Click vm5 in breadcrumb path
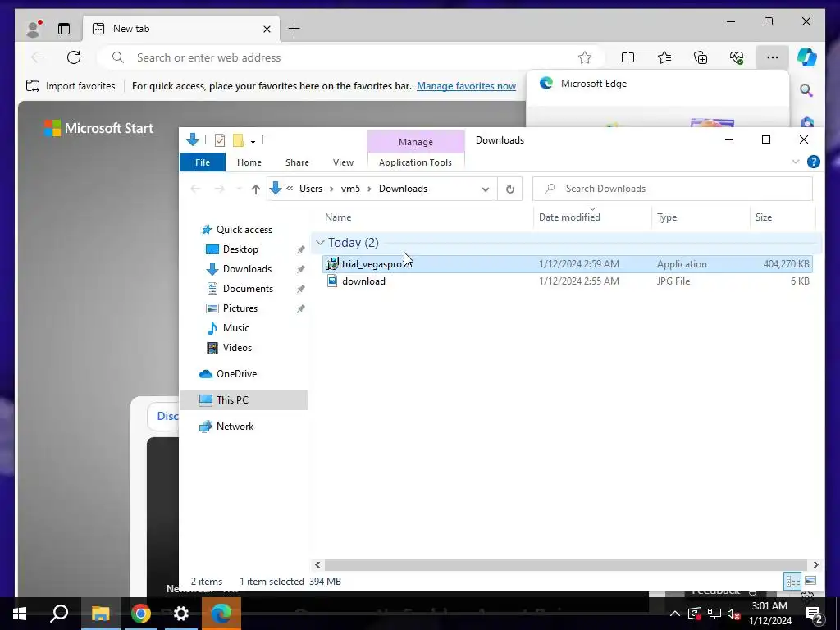Viewport: 840px width, 630px height. tap(350, 189)
